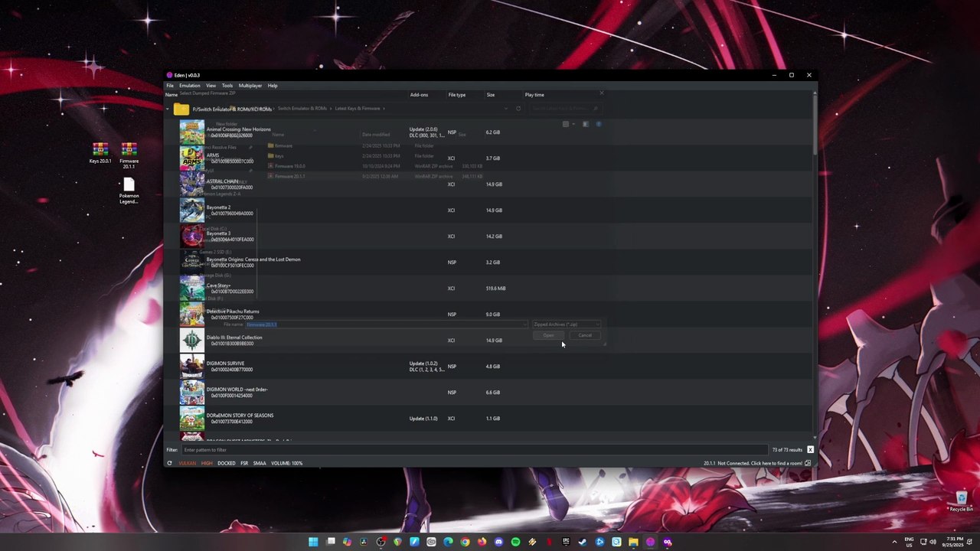Open the Multiplayer menu

[250, 86]
